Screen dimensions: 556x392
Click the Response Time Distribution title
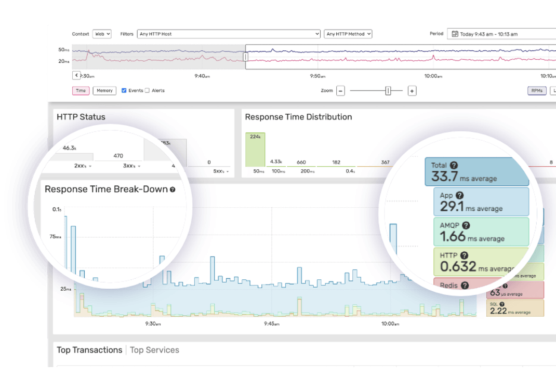pos(299,117)
